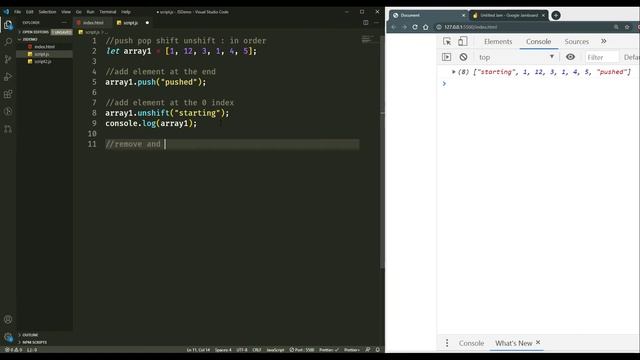This screenshot has width=640, height=360.
Task: Open the Run menu
Action: point(90,12)
